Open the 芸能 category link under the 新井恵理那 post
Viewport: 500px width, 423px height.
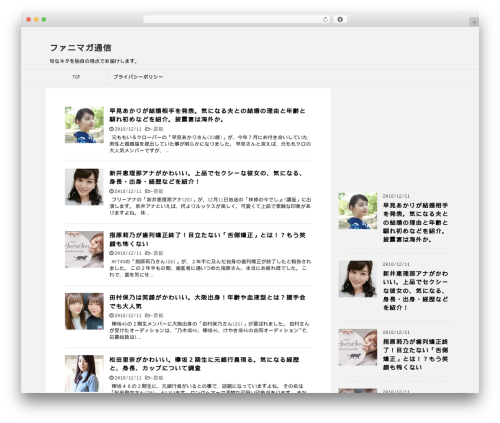[x=158, y=191]
